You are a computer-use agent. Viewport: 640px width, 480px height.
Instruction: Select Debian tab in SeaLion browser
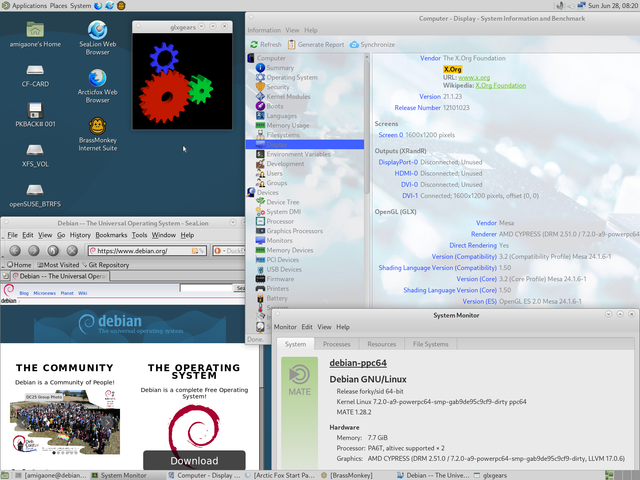60,276
